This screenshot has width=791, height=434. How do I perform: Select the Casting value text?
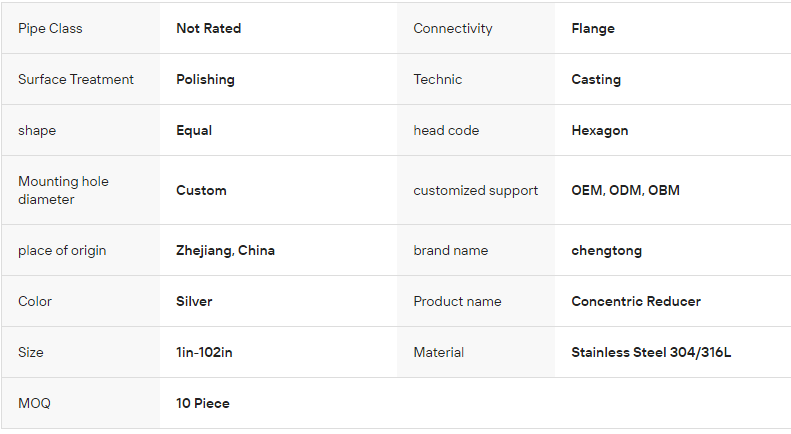point(596,80)
